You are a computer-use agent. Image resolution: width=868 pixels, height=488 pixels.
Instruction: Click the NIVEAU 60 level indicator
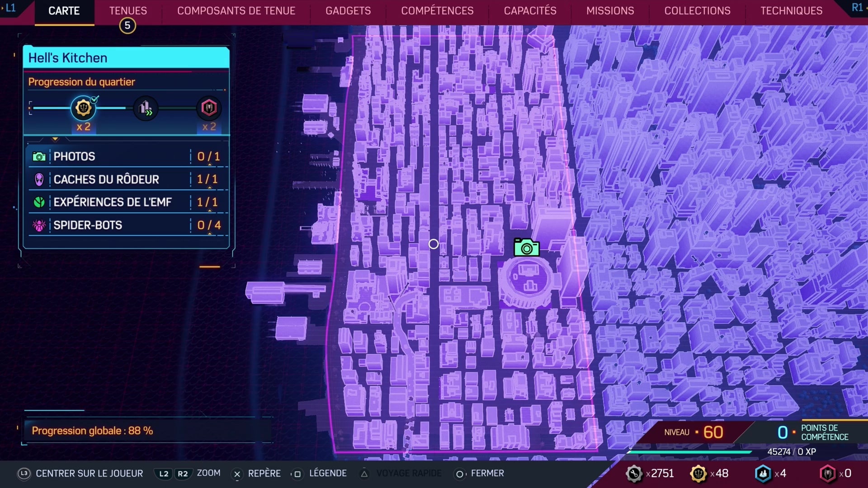(694, 432)
